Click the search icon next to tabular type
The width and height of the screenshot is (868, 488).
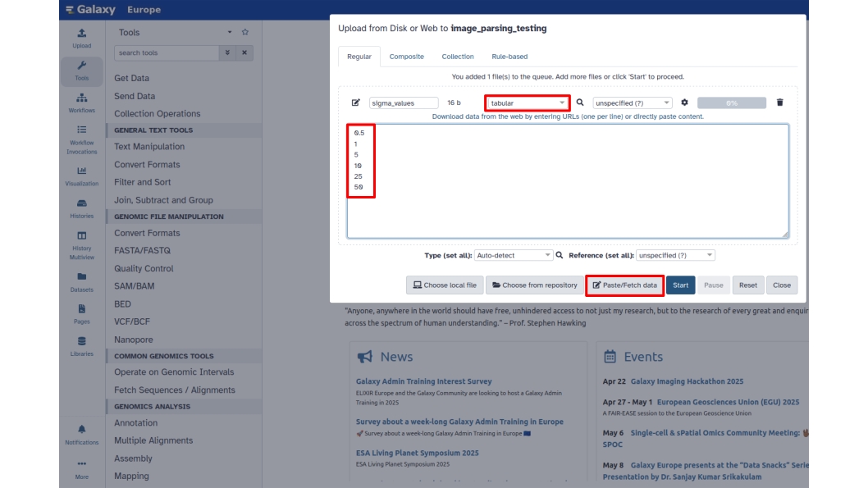point(579,103)
